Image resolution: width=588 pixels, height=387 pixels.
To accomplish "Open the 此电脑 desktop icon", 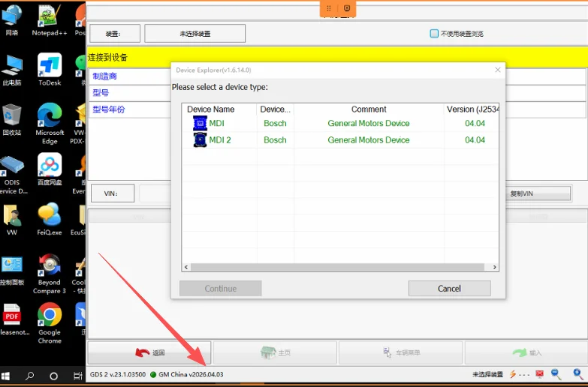I will (11, 70).
